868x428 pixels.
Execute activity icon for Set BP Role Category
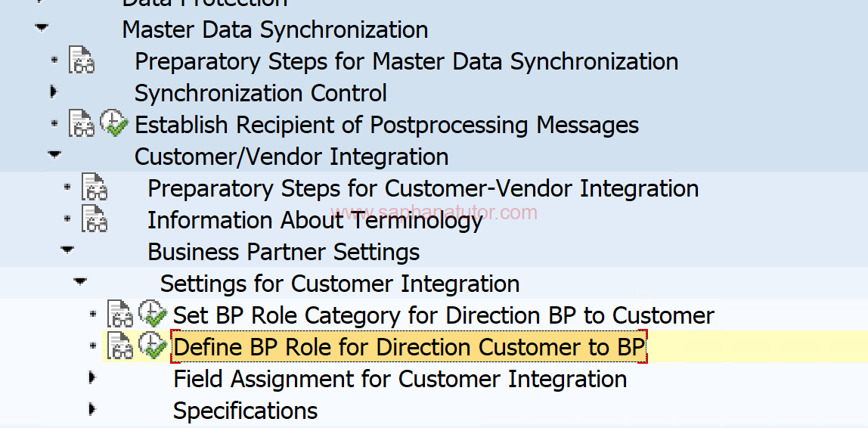pos(153,314)
